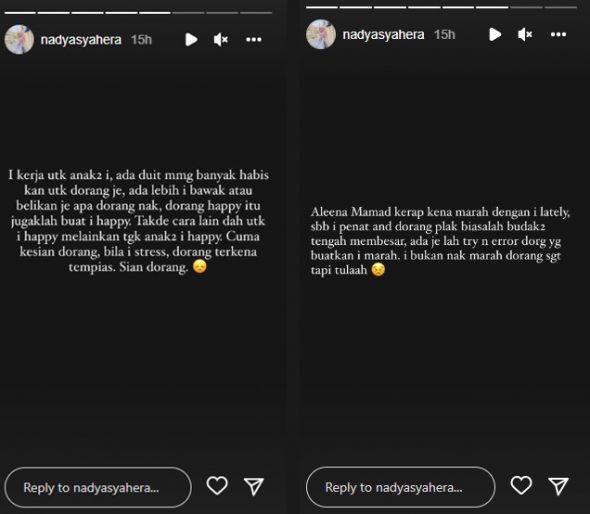Like the right story with heart icon
Image resolution: width=590 pixels, height=514 pixels.
pyautogui.click(x=521, y=485)
